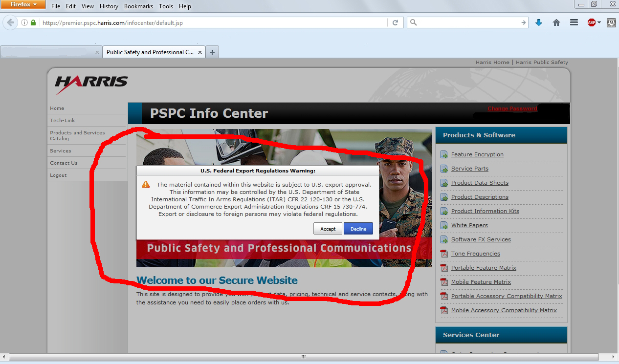
Task: Select the folder icon beside Feature Encryption
Action: (x=444, y=154)
